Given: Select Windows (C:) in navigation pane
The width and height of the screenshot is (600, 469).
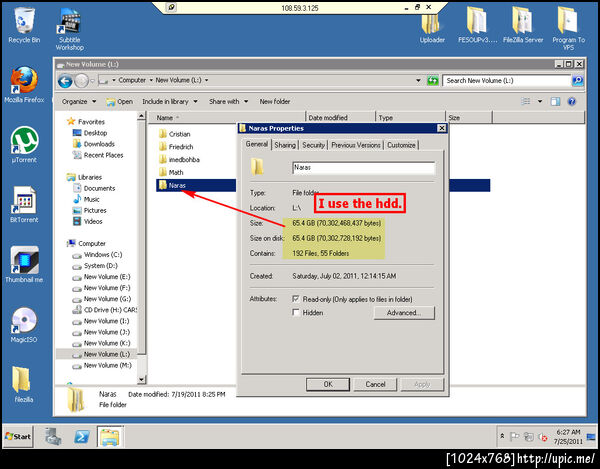Looking at the screenshot, I should coord(97,255).
